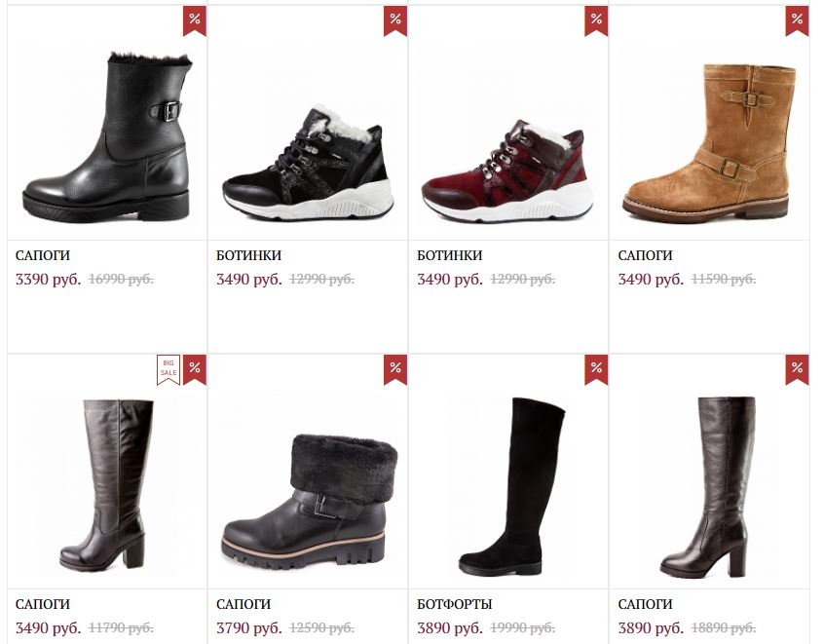Click САПОГИ title priced at 3390 руб.
824x644 pixels.
tap(43, 255)
